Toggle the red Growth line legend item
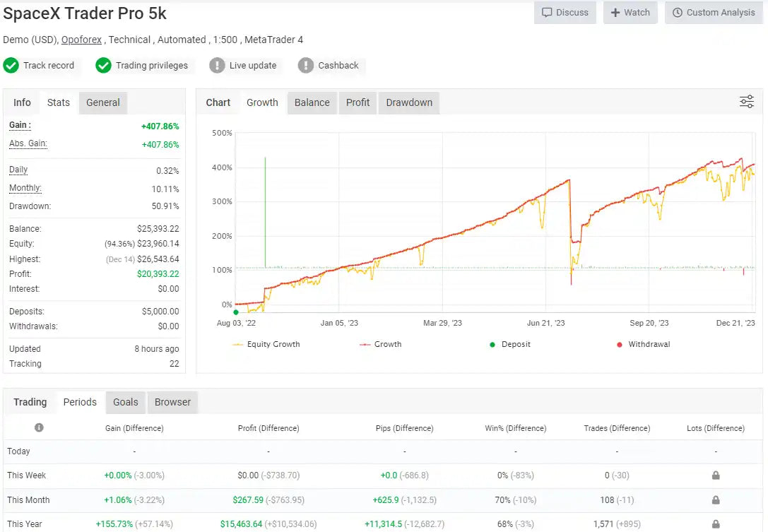This screenshot has height=532, width=768. (x=380, y=345)
